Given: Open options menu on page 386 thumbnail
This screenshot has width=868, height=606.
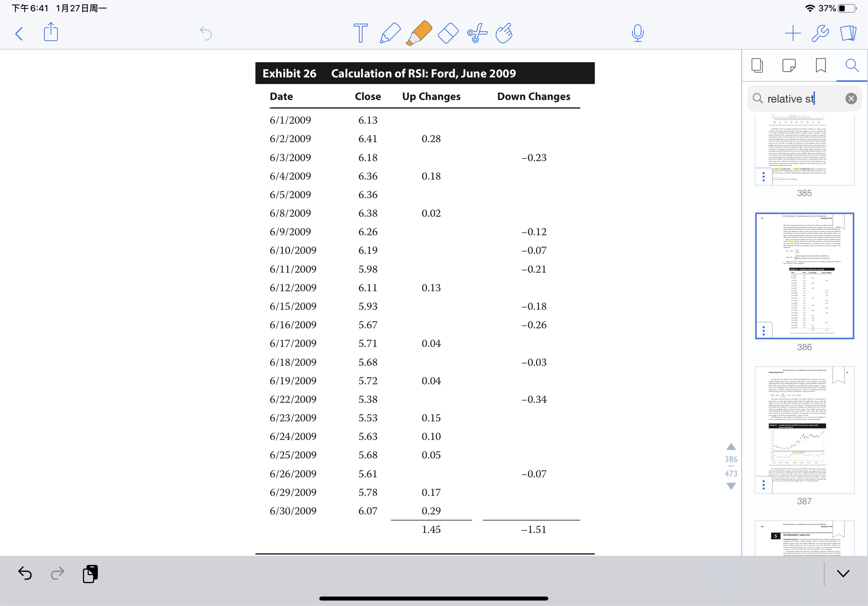Looking at the screenshot, I should [x=763, y=331].
